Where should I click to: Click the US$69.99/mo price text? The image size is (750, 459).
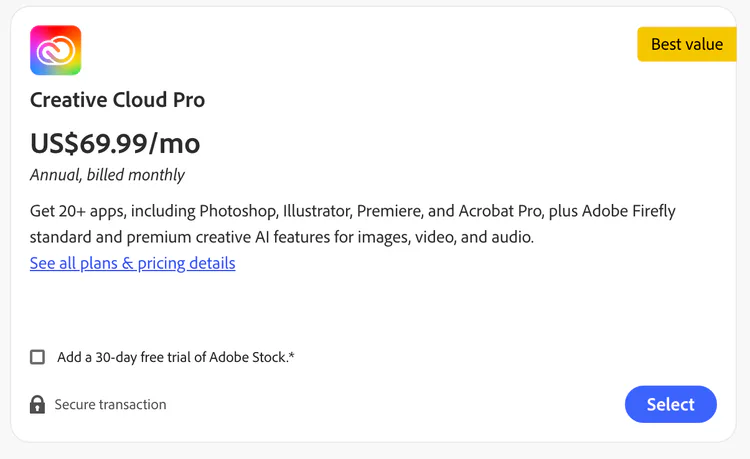(x=115, y=144)
